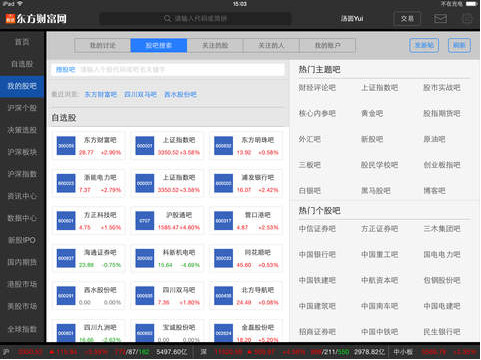
Task: Focus the 搜股吧 search input field
Action: [x=168, y=70]
